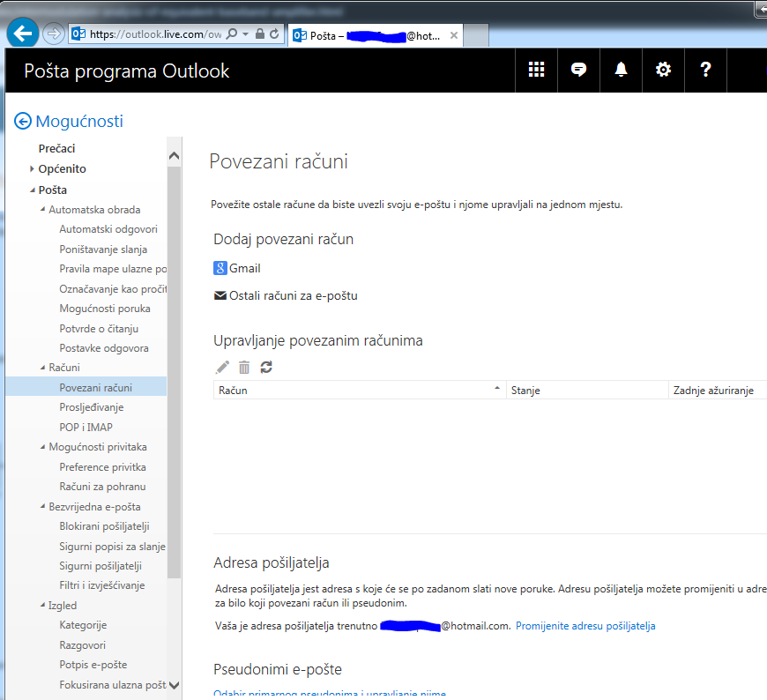Click the pencil edit icon
This screenshot has width=767, height=700.
(x=222, y=367)
